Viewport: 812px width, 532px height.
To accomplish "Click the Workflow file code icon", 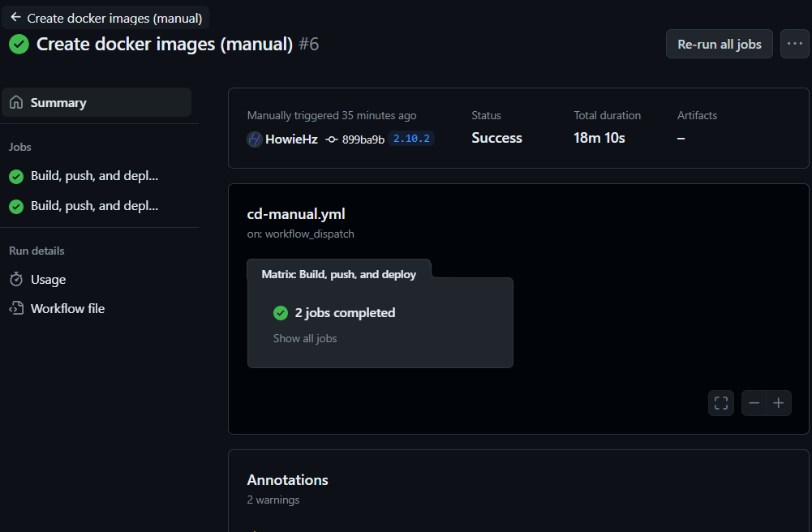I will [x=16, y=308].
